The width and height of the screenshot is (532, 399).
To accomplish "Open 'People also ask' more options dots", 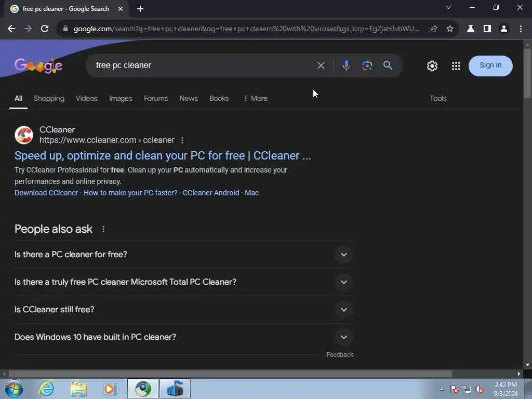I will coord(103,229).
